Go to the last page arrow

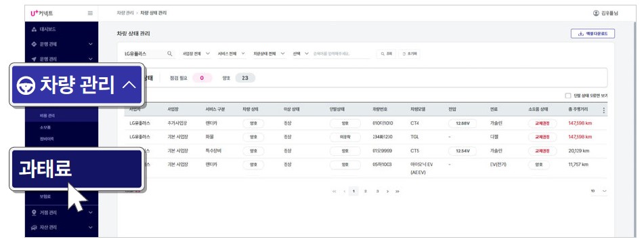click(x=397, y=192)
